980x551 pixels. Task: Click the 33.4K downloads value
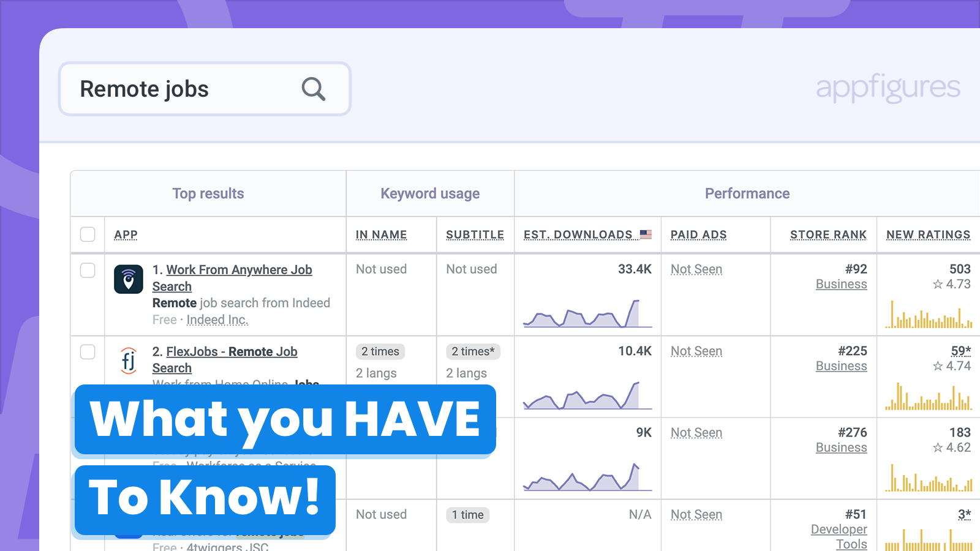point(635,269)
